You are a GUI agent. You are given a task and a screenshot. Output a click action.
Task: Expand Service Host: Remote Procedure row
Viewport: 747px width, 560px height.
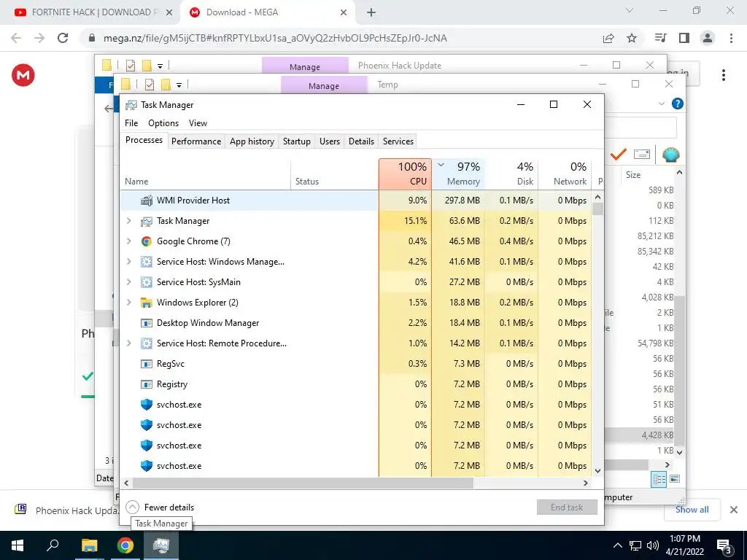click(x=128, y=343)
